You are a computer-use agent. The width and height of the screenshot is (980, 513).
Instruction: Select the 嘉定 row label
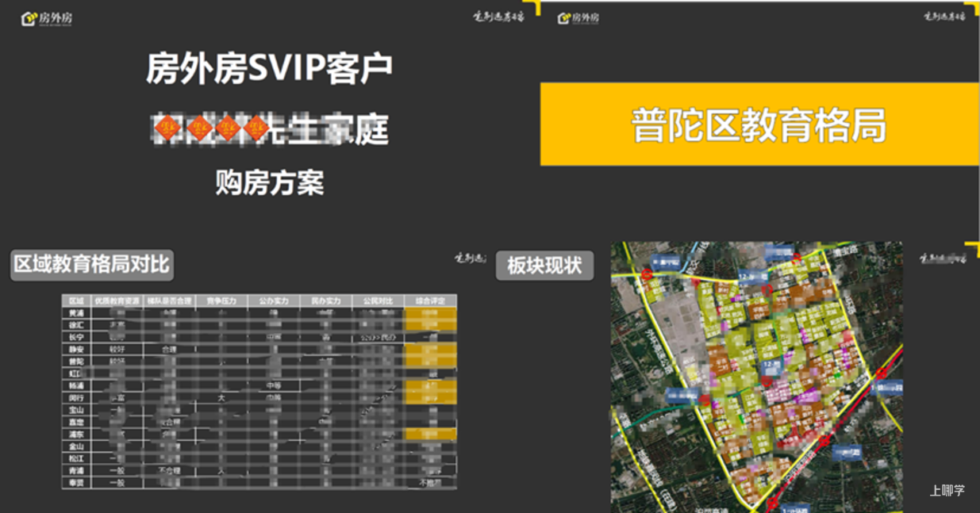pos(76,423)
